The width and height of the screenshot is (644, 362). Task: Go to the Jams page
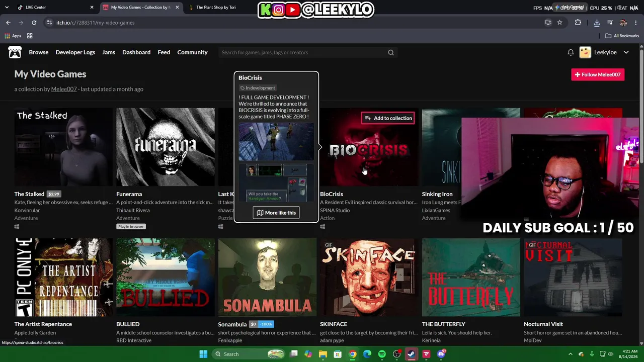(109, 52)
